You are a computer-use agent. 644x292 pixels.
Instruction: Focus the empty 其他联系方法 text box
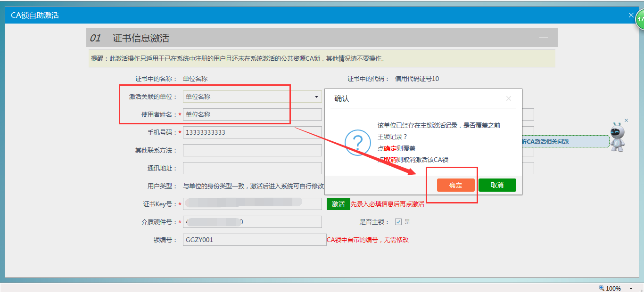[x=252, y=150]
